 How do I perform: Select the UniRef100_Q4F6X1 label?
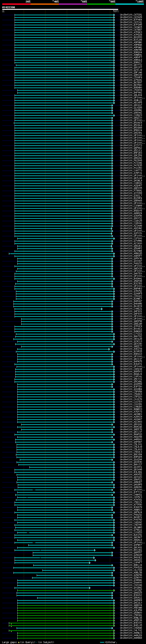[x=131, y=311]
